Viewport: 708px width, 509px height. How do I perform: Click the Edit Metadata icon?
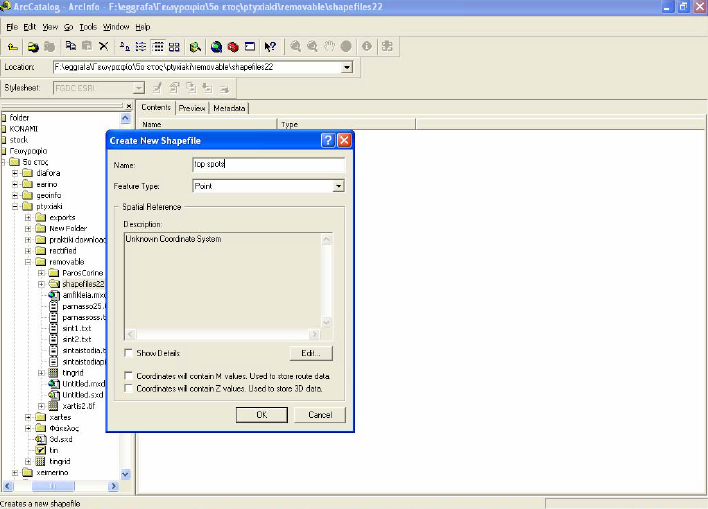pyautogui.click(x=157, y=88)
